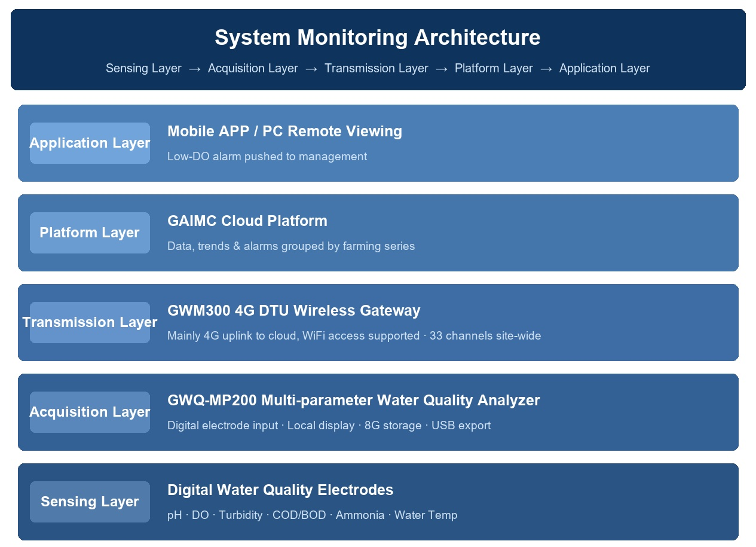756x547 pixels.
Task: Click 'USB export' text
Action: 461,426
